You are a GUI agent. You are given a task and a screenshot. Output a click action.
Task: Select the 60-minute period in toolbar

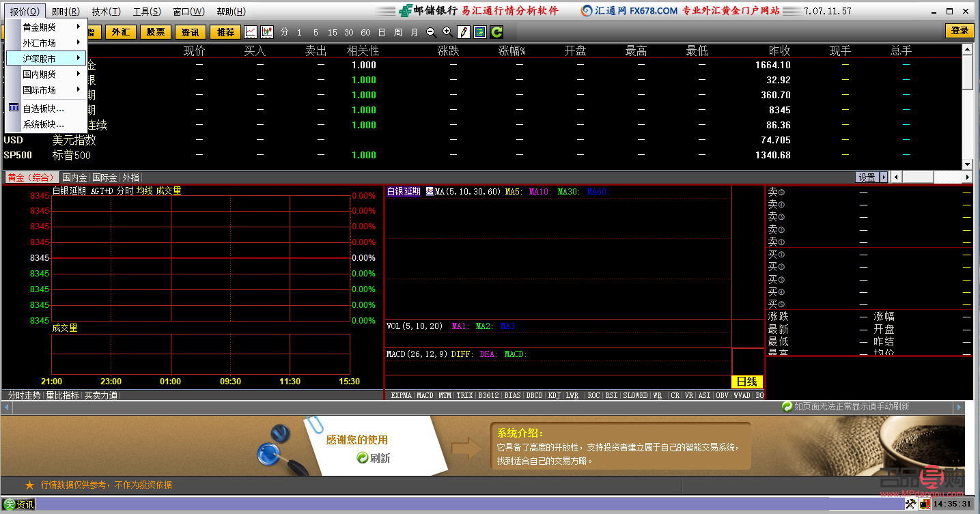(365, 32)
